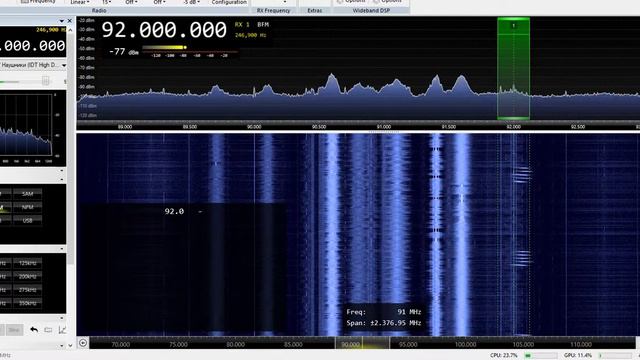The height and width of the screenshot is (360, 640).
Task: Open the receiver panel options arrow
Action: (62, 20)
